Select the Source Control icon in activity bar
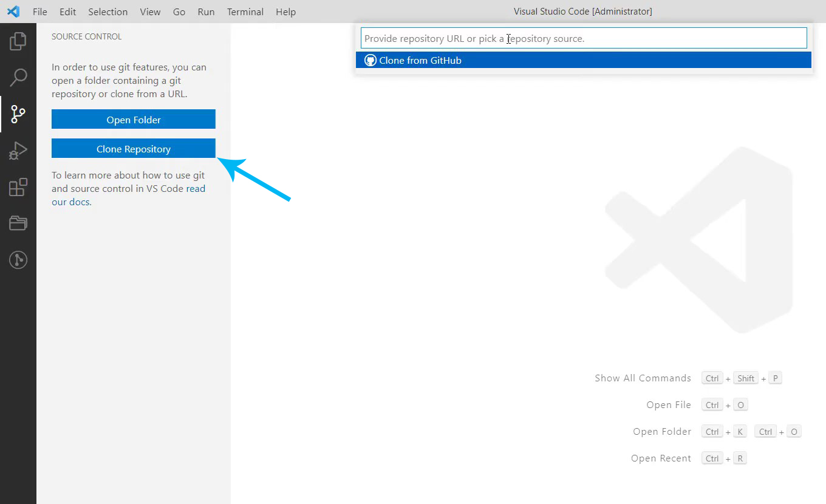Viewport: 826px width, 504px height. 18,114
